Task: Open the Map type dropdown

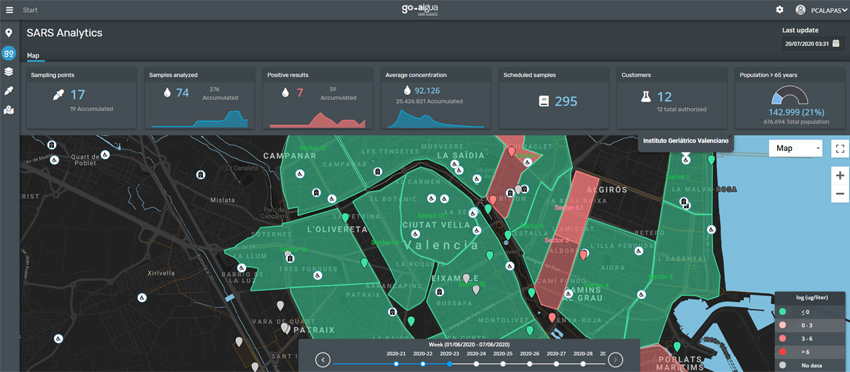Action: coord(795,148)
